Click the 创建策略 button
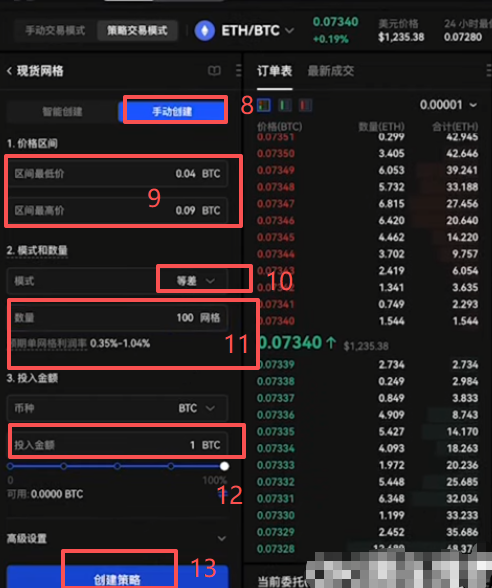Screen dimensions: 492x588 click(x=117, y=578)
